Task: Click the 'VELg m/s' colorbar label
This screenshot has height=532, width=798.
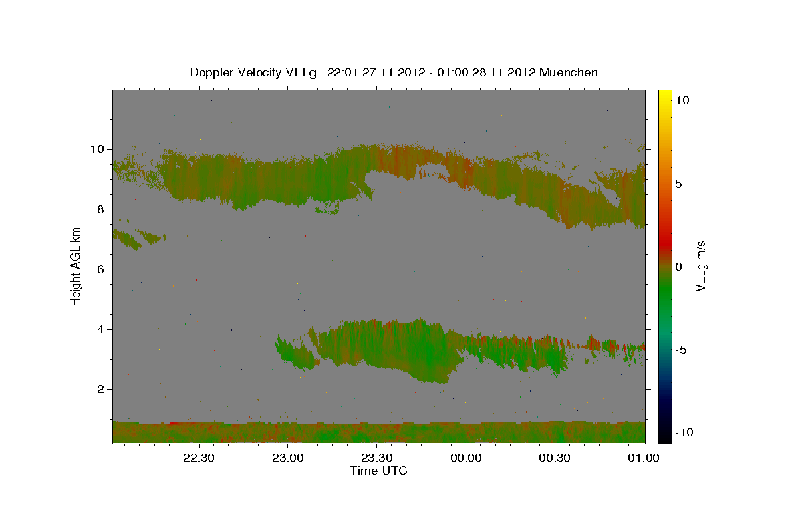Action: click(x=701, y=266)
